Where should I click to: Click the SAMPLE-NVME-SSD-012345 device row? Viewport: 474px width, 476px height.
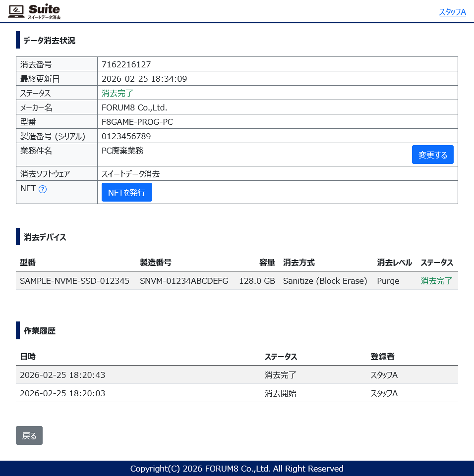point(74,281)
